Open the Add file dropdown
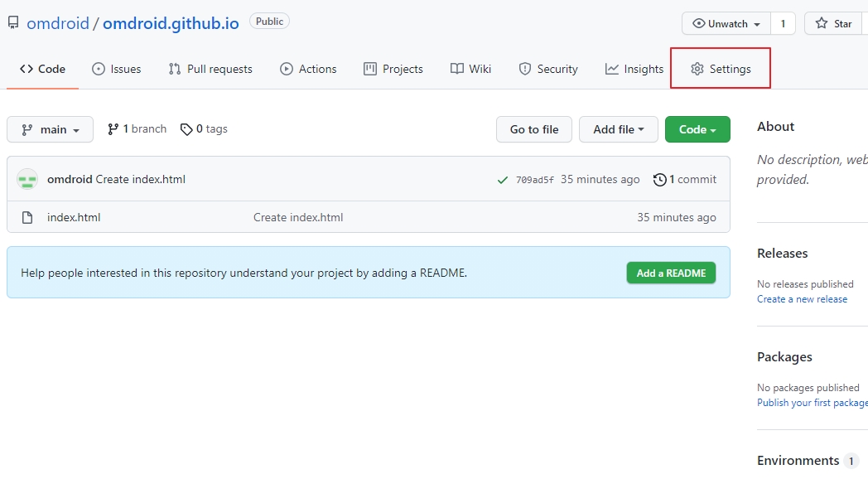The image size is (868, 479). coord(618,129)
